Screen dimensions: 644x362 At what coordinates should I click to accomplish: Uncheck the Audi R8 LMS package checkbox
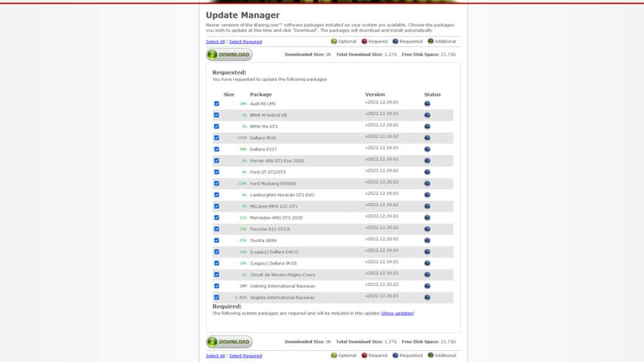pyautogui.click(x=216, y=104)
